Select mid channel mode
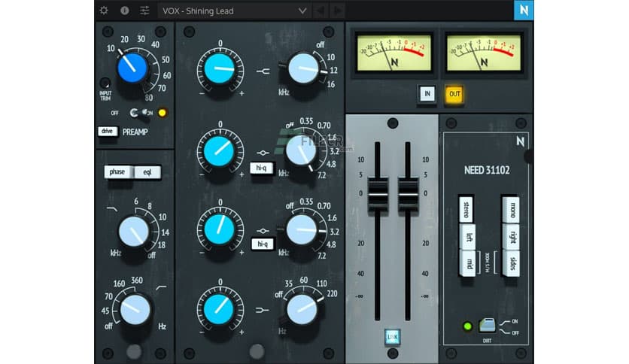The image size is (629, 364). point(468,263)
